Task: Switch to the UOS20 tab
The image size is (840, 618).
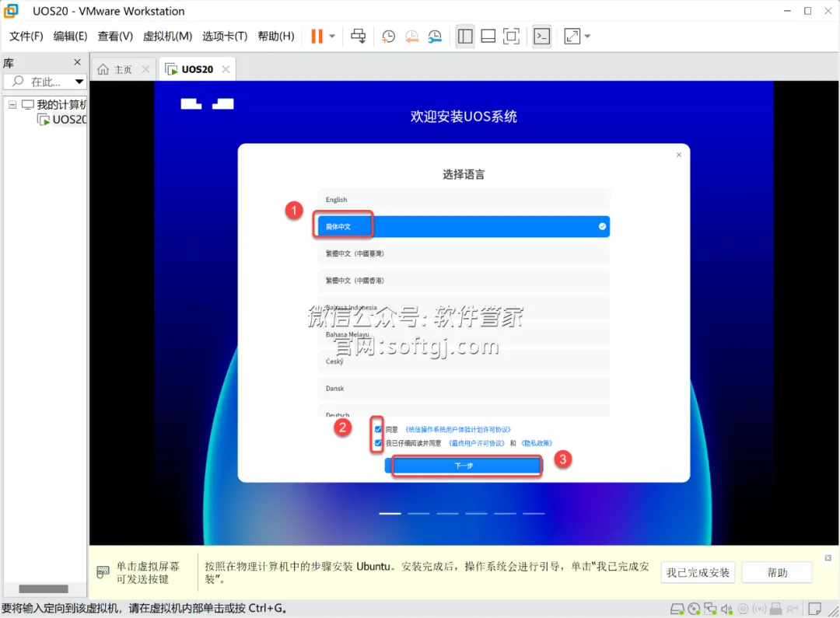Action: [x=197, y=69]
